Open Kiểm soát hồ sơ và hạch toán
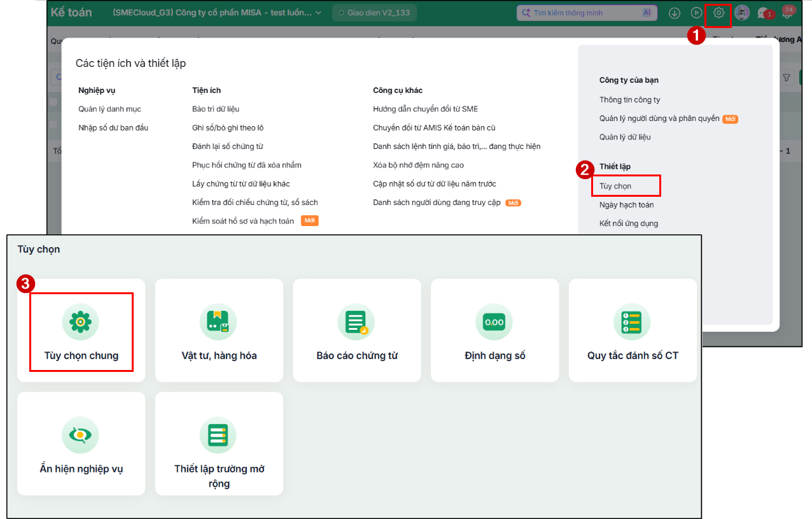The width and height of the screenshot is (812, 519). click(x=243, y=221)
